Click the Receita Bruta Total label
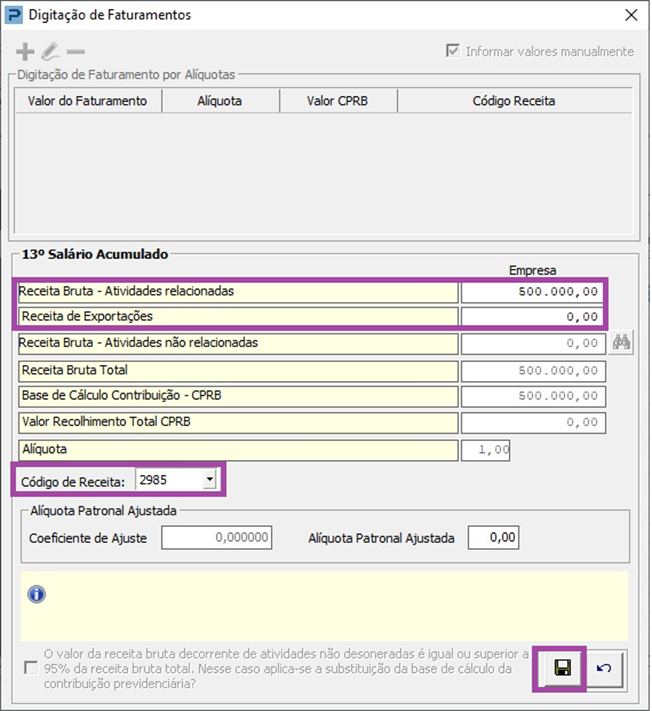The height and width of the screenshot is (711, 652). pyautogui.click(x=75, y=370)
